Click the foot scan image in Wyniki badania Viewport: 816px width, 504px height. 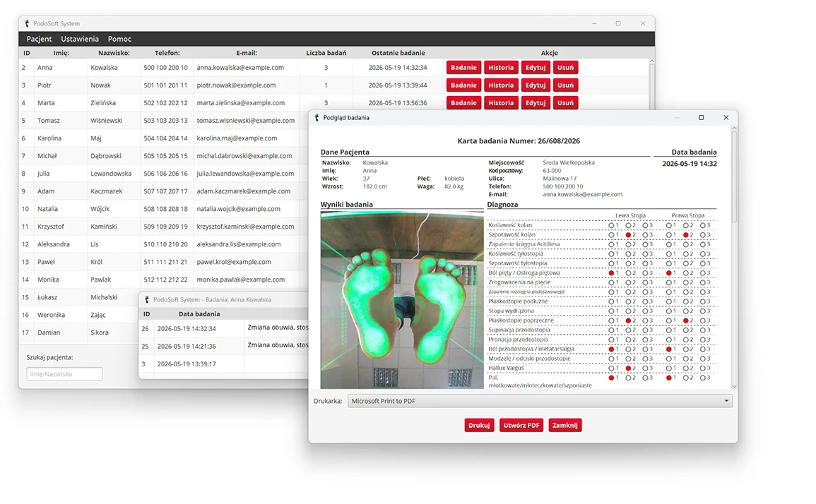[x=402, y=300]
